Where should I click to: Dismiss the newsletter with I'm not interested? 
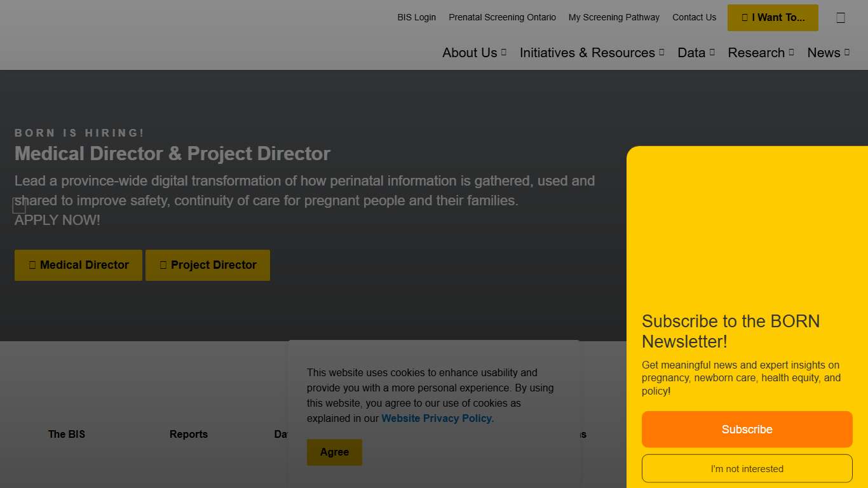pyautogui.click(x=747, y=469)
